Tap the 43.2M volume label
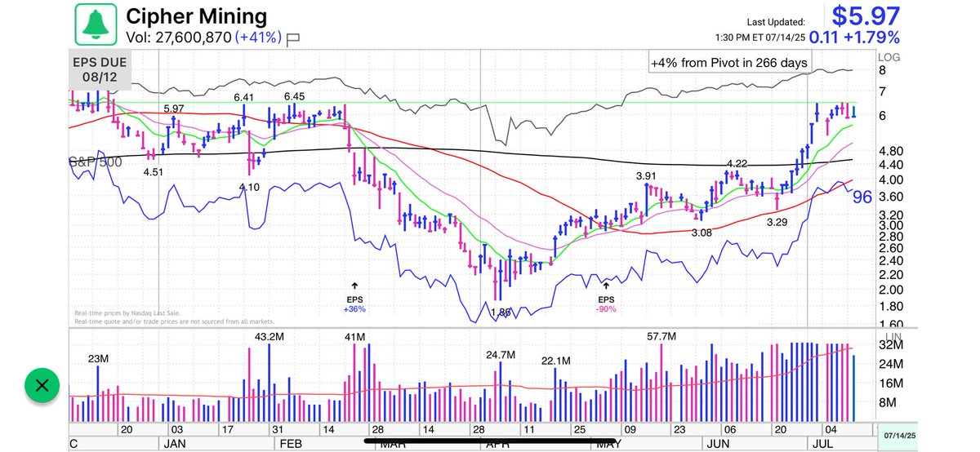The height and width of the screenshot is (452, 980). tap(269, 336)
